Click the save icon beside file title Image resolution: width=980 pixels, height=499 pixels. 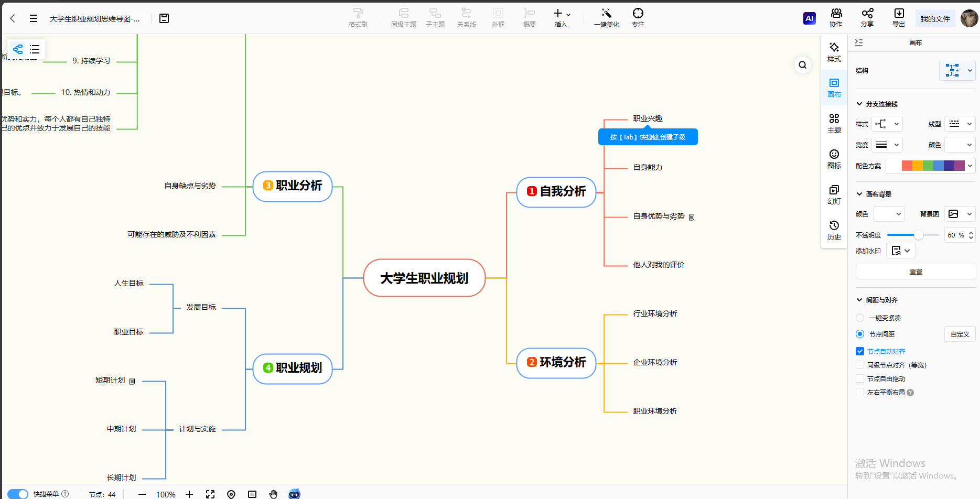(x=164, y=18)
